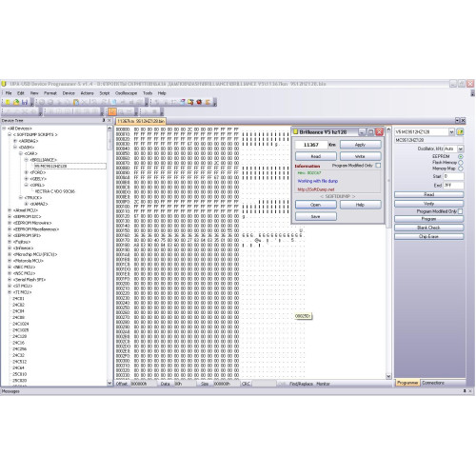The width and height of the screenshot is (476, 476).
Task: Select the EEPROM radio button
Action: (461, 156)
